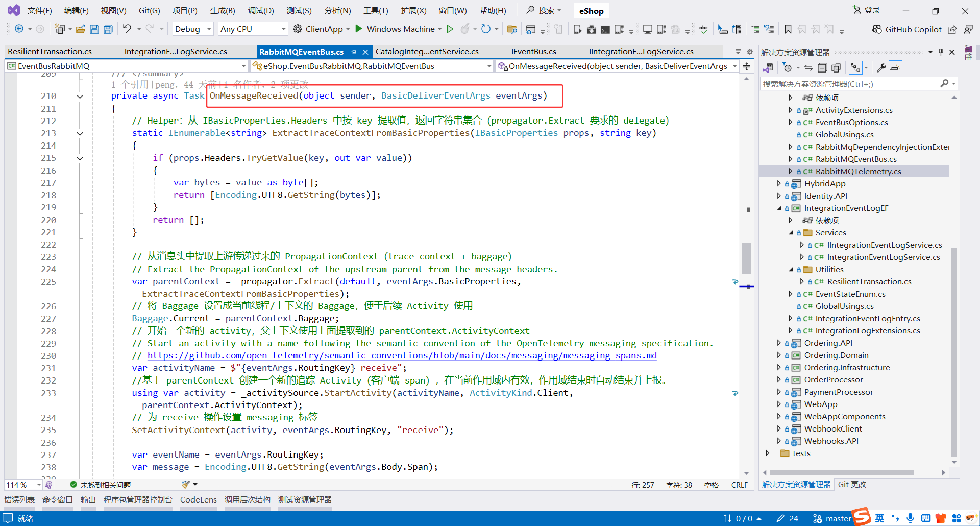Click the 未找到相关问题 status indicator
This screenshot has width=980, height=526.
[x=101, y=485]
